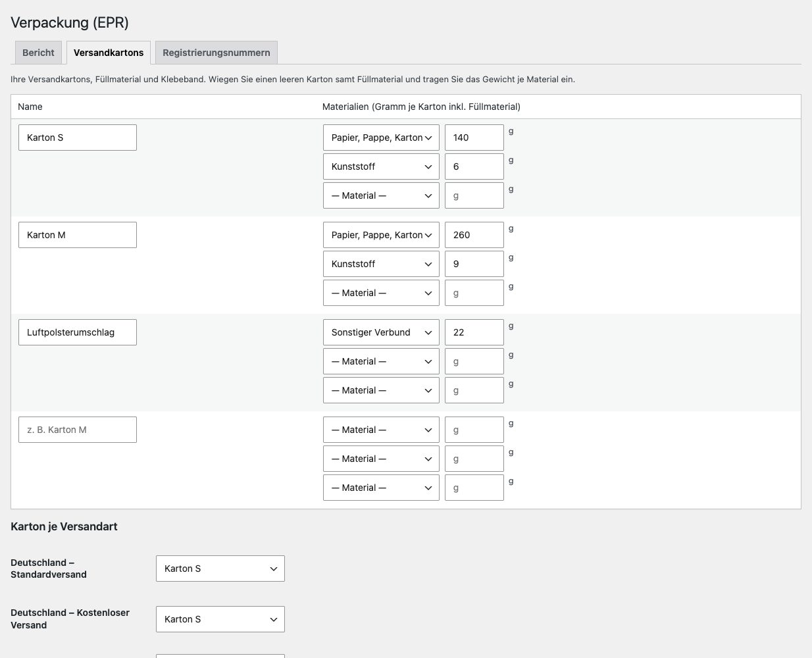The height and width of the screenshot is (658, 812).
Task: Click the weight field showing 6
Action: click(x=474, y=166)
